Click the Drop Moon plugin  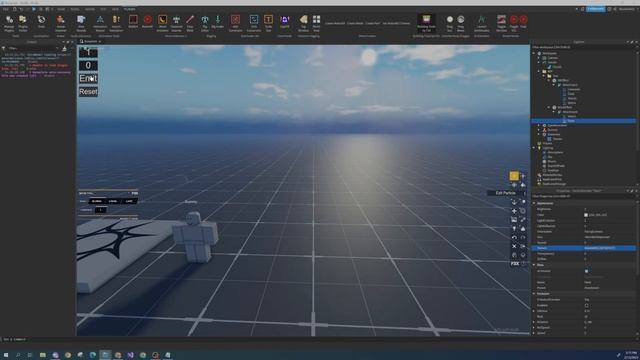tap(461, 23)
